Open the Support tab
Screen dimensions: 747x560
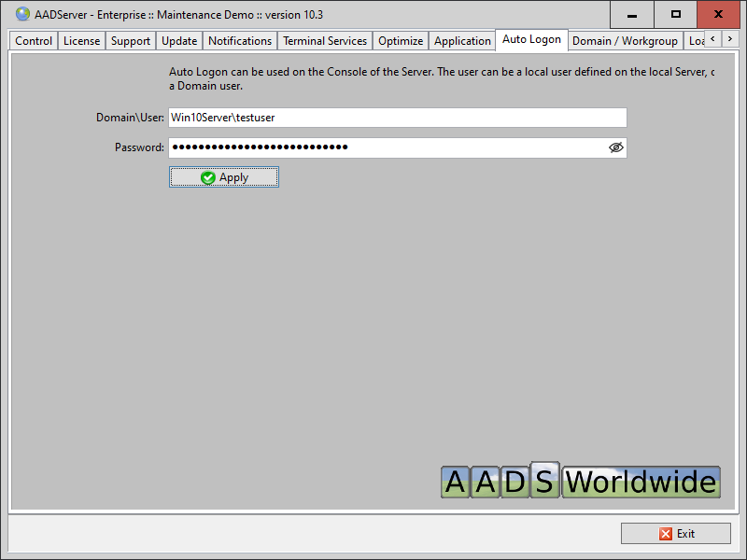pos(131,41)
